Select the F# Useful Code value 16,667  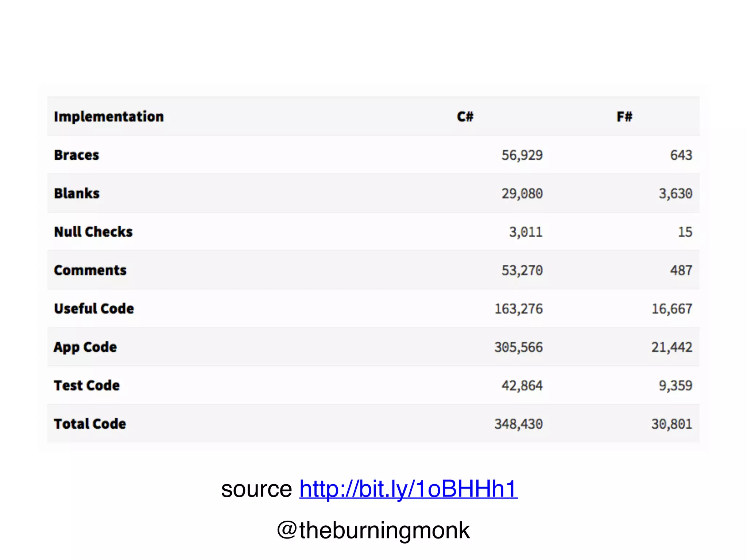point(672,309)
